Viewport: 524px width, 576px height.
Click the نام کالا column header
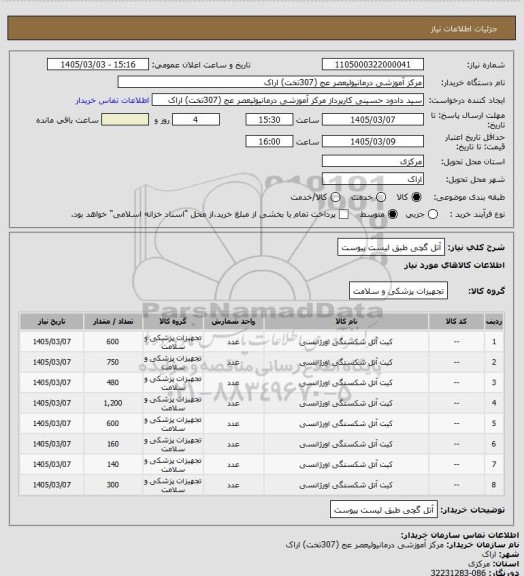coord(346,321)
